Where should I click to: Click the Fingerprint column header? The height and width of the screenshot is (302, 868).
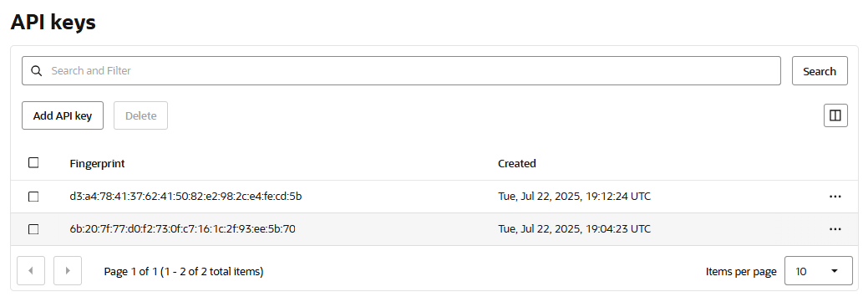[x=98, y=163]
